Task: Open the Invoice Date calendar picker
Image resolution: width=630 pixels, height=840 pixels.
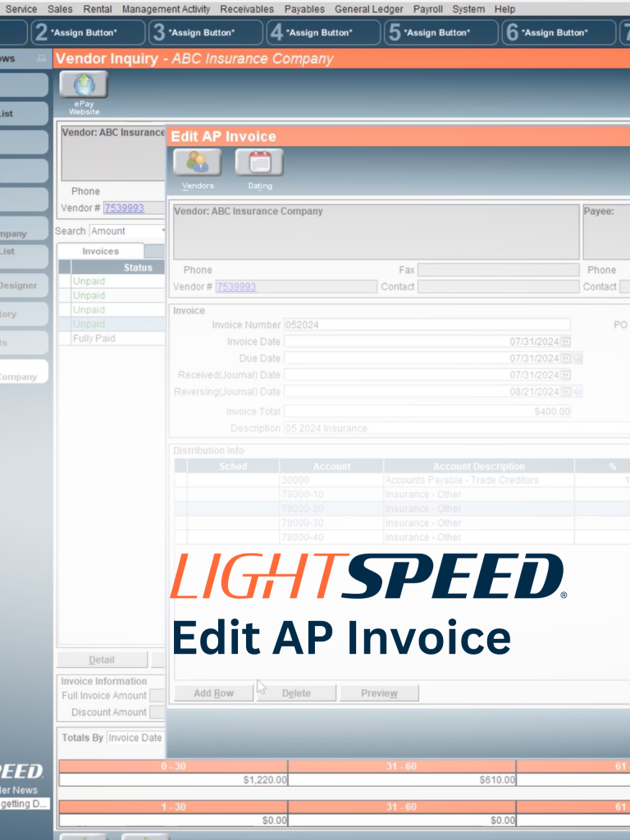Action: coord(565,341)
